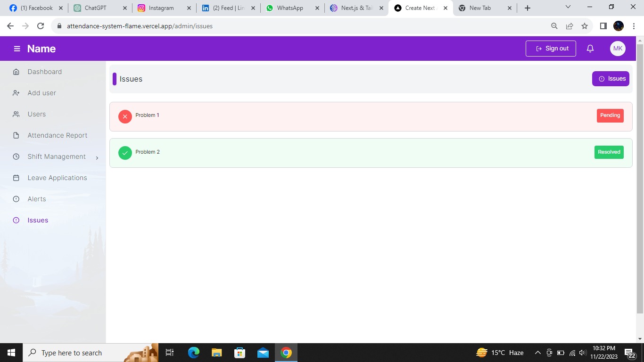Click the Resolved status badge

[x=609, y=152]
